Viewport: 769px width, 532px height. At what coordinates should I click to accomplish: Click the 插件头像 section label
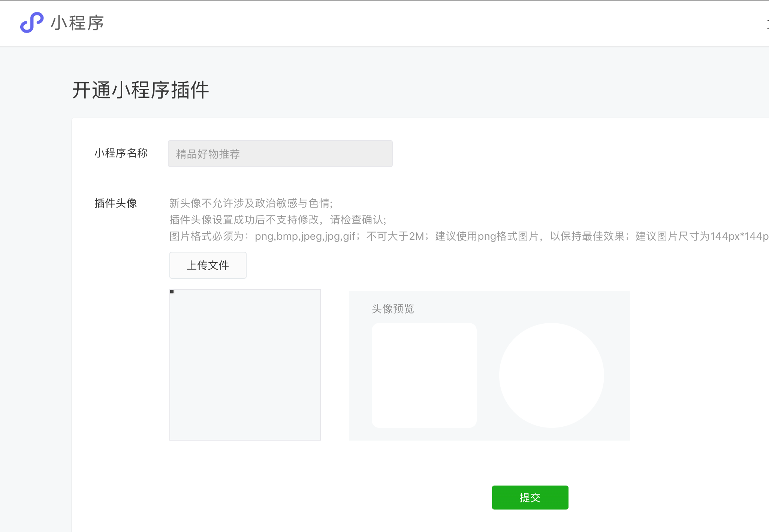click(115, 203)
